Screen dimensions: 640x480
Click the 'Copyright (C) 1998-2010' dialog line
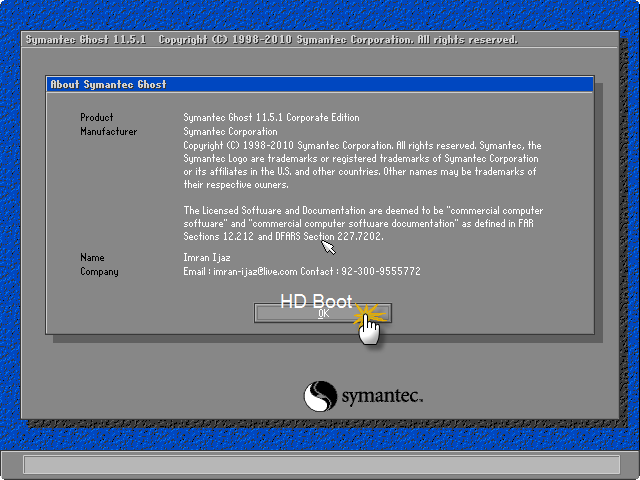[362, 146]
